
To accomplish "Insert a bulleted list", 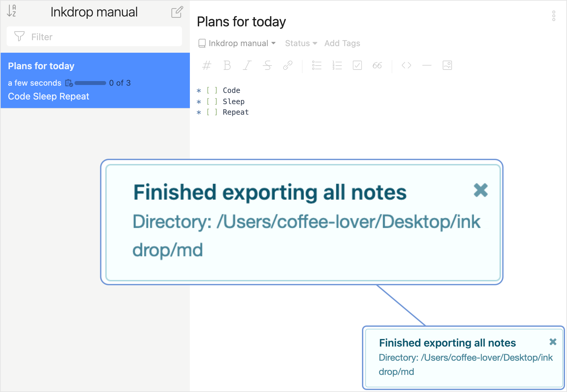I will point(316,66).
